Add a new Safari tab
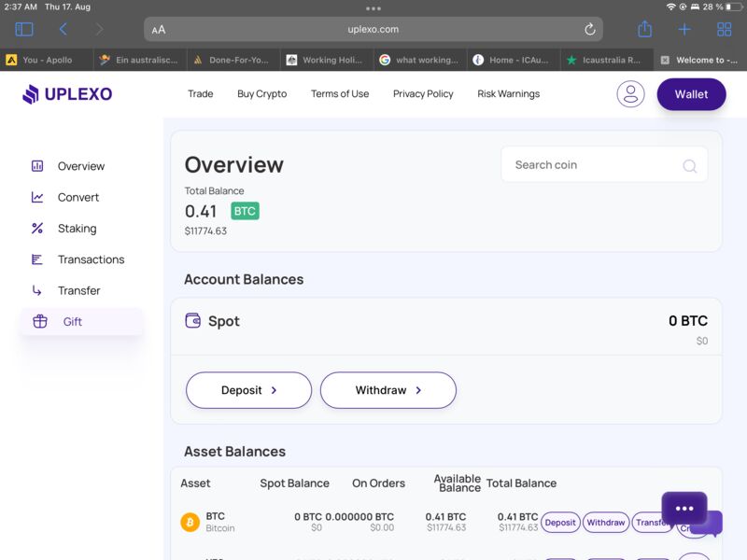 click(x=684, y=30)
